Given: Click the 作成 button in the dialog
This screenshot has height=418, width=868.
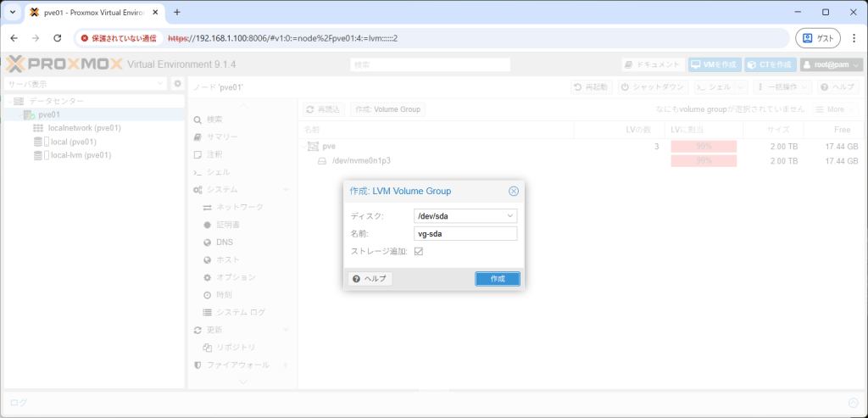Looking at the screenshot, I should [x=497, y=278].
